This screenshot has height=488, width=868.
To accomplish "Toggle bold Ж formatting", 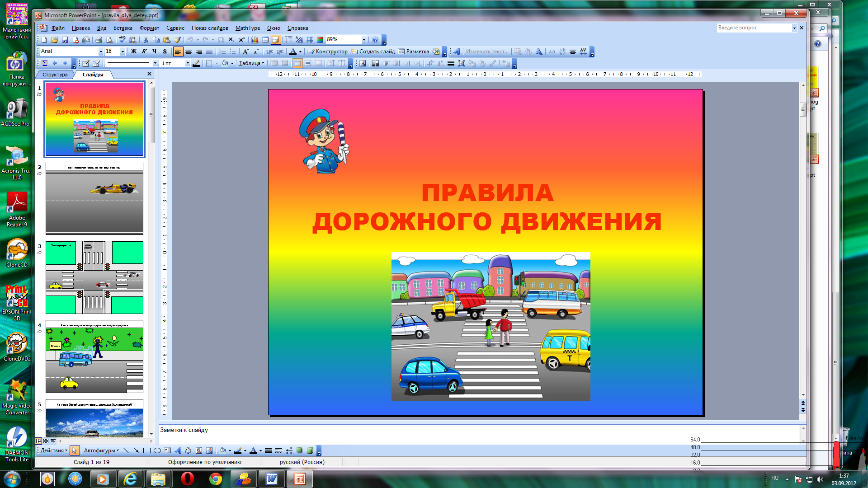I will (x=134, y=52).
